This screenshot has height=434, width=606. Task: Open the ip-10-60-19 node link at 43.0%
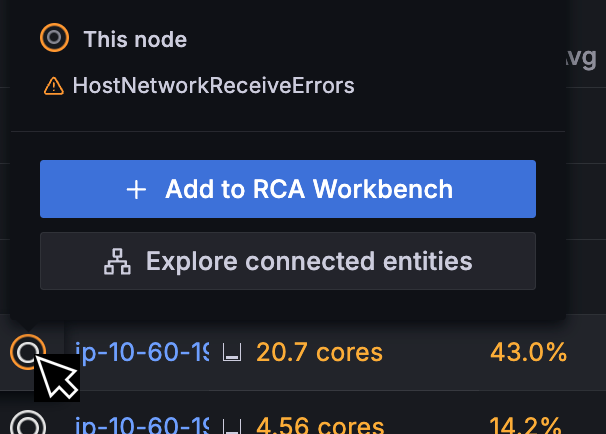coord(142,352)
